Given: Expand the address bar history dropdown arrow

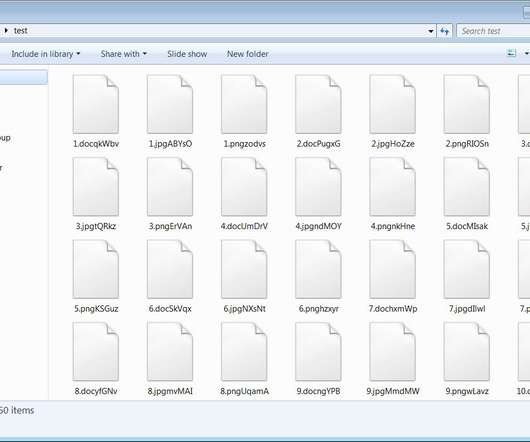Looking at the screenshot, I should click(x=431, y=31).
